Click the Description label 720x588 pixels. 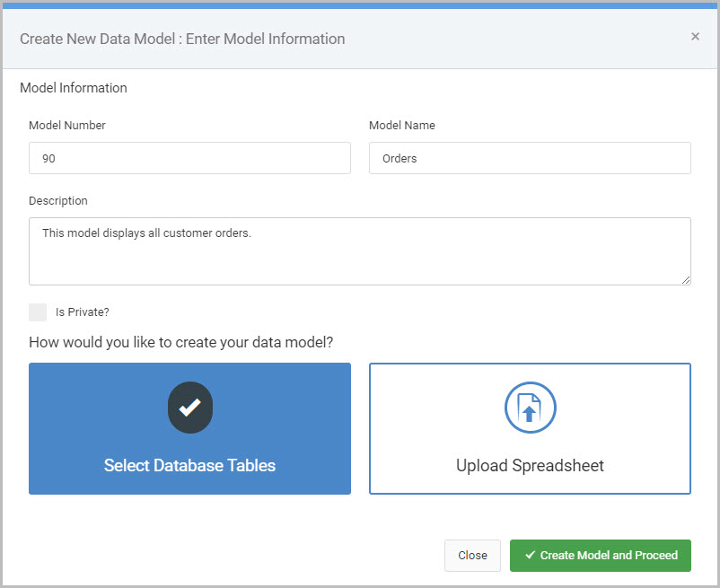57,200
